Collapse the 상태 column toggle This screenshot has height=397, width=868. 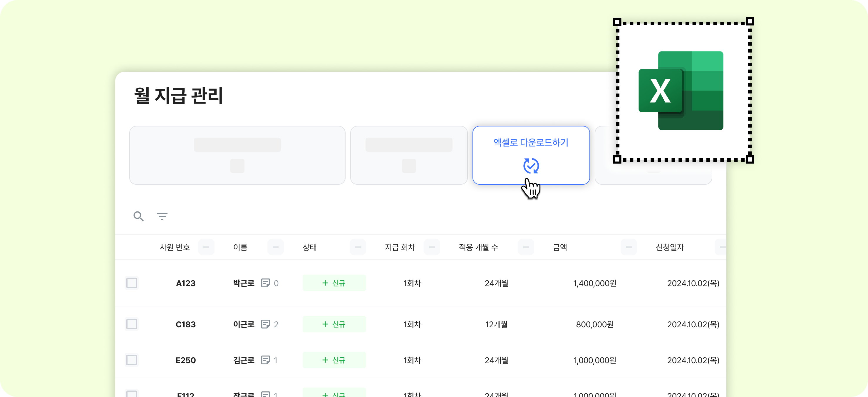pyautogui.click(x=358, y=247)
